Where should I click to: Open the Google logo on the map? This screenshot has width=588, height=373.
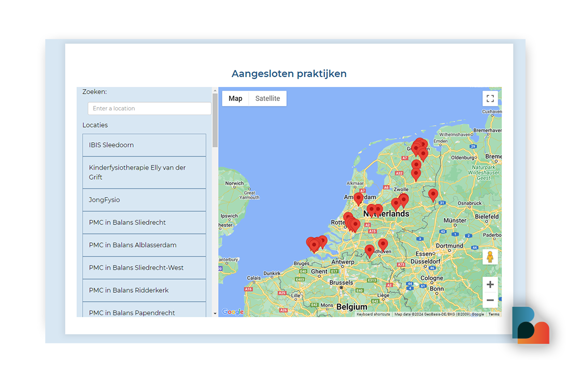point(233,312)
